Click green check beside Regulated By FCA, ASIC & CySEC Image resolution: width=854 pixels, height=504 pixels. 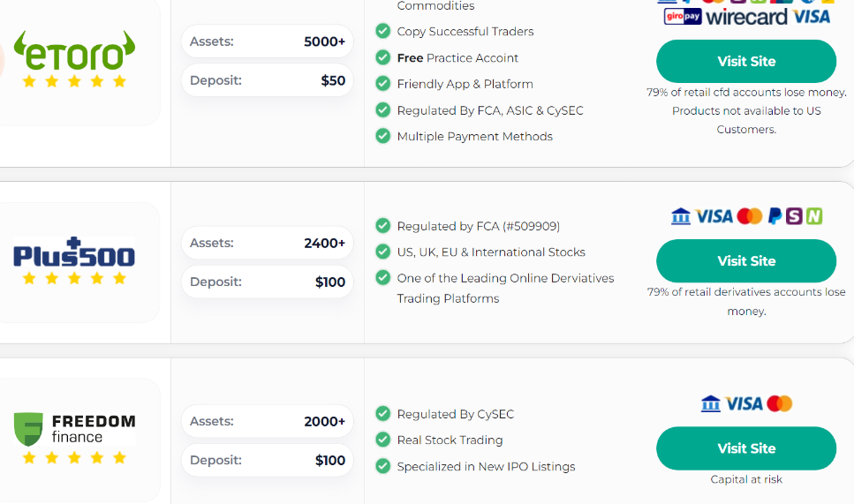tap(383, 110)
